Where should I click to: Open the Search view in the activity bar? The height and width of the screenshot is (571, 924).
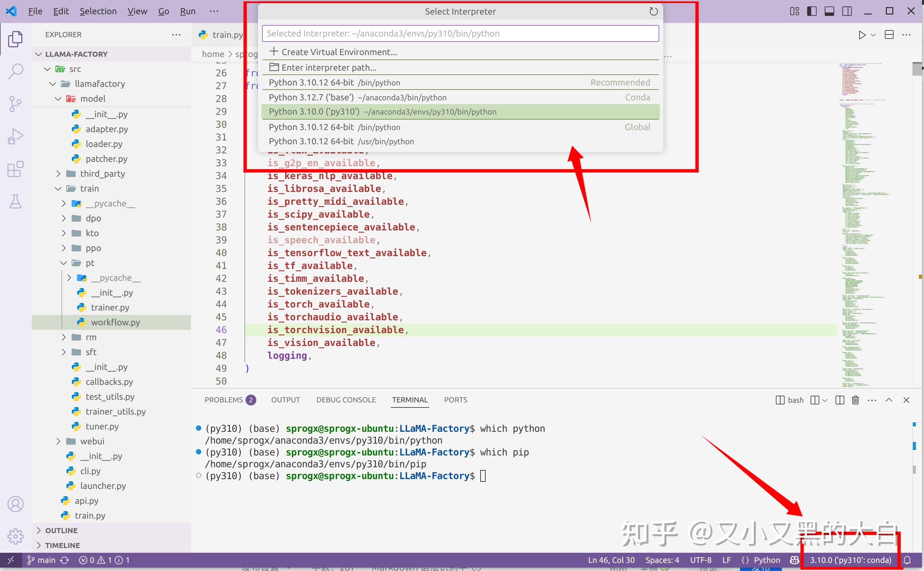click(15, 71)
